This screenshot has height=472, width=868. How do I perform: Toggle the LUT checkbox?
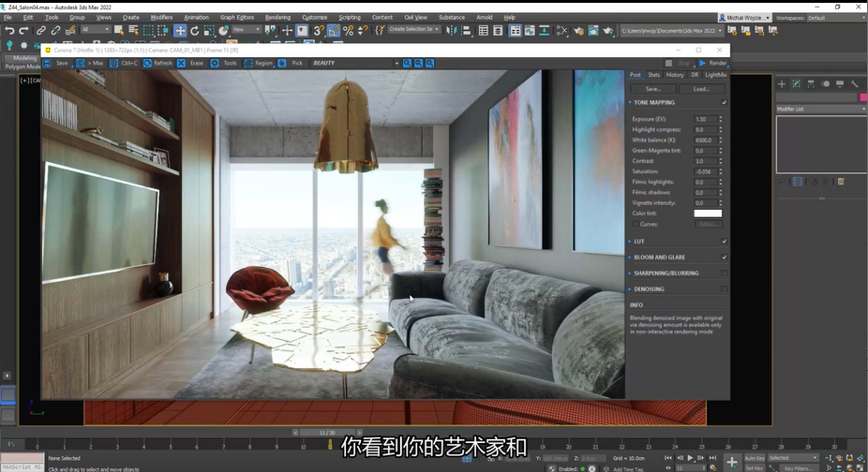[x=724, y=242]
